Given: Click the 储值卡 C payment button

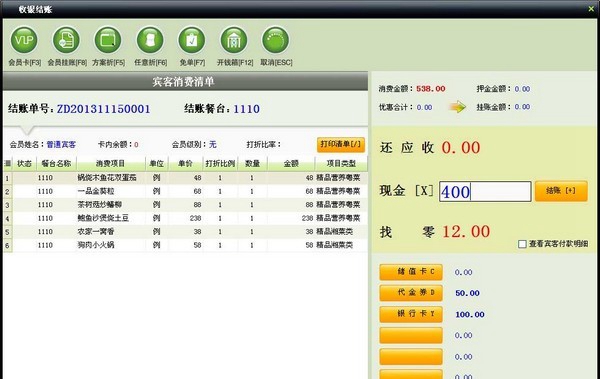Looking at the screenshot, I should [411, 272].
